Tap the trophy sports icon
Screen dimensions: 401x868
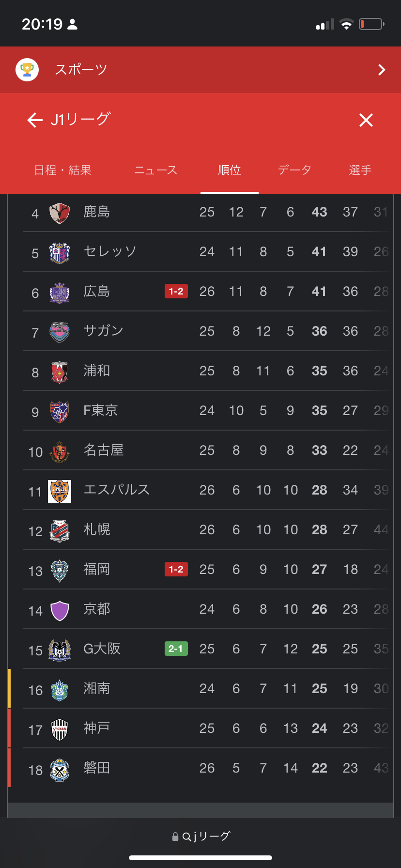click(27, 70)
